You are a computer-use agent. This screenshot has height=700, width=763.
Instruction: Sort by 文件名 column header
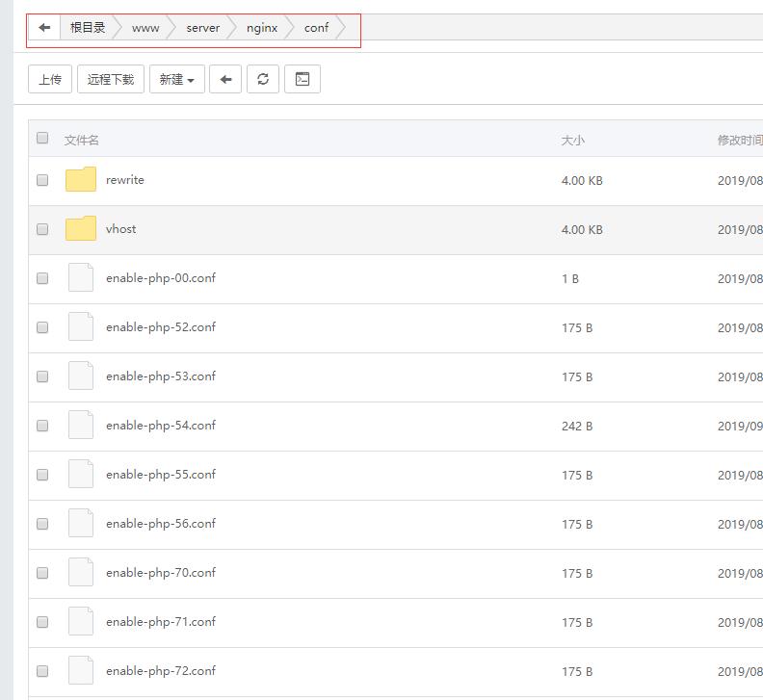[x=82, y=141]
